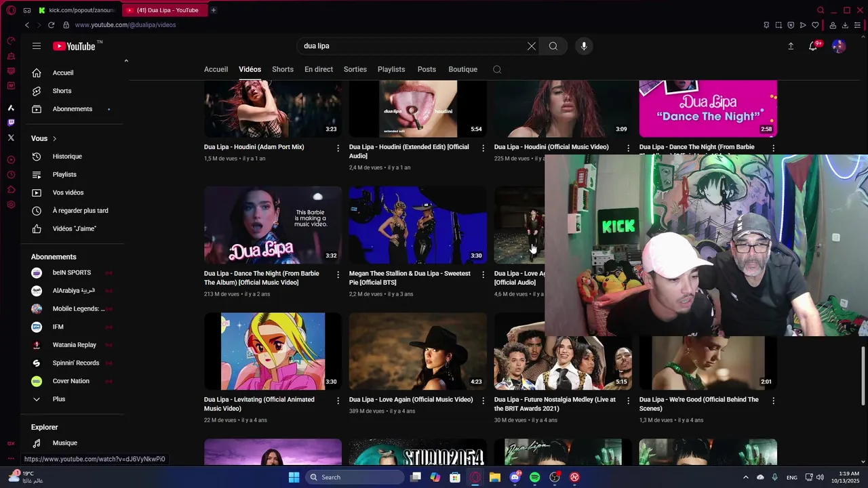Open more options for Future Nostalgia Medley
868x488 pixels.
click(628, 401)
